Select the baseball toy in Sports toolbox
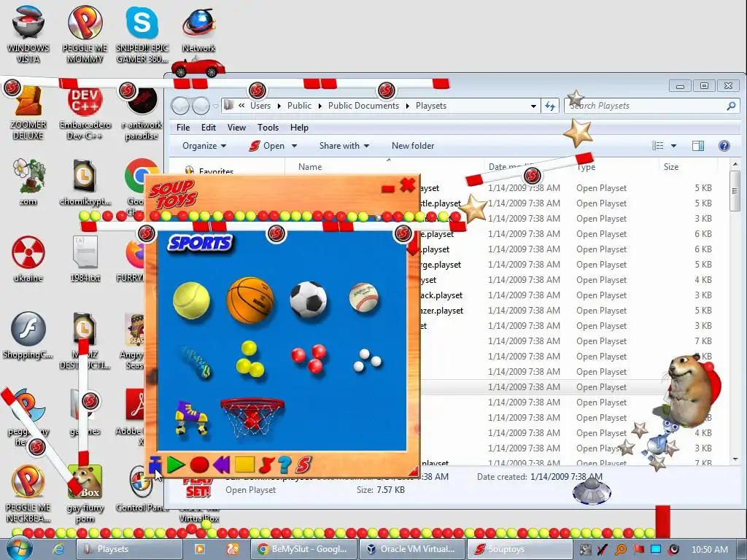 click(x=364, y=297)
